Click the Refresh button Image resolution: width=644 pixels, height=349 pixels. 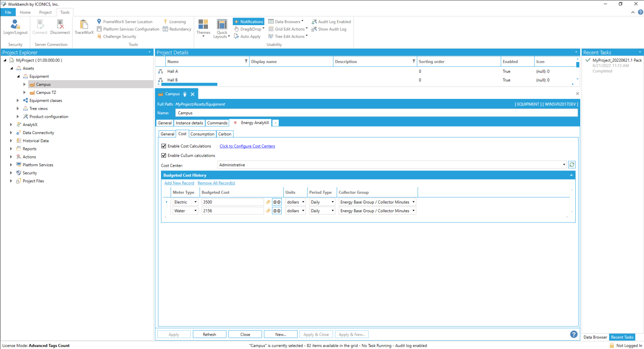210,334
